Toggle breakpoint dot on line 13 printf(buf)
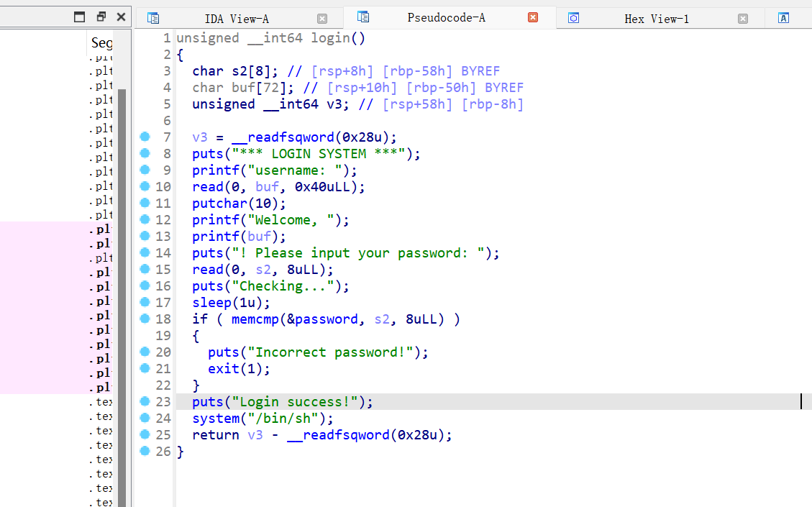Image resolution: width=812 pixels, height=507 pixels. pos(145,236)
